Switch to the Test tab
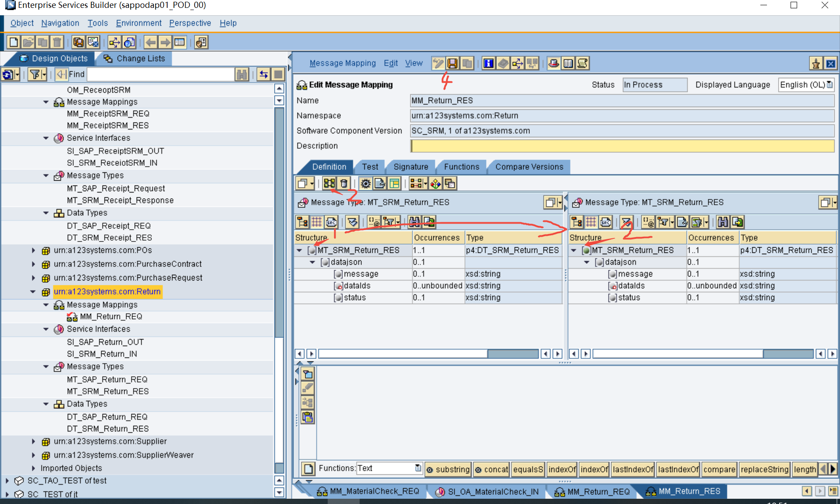840x504 pixels. (x=370, y=167)
